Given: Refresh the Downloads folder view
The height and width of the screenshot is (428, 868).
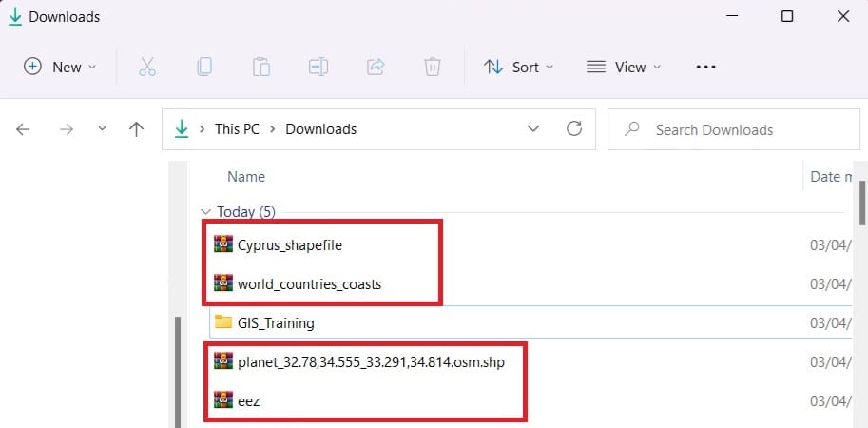Looking at the screenshot, I should (573, 129).
